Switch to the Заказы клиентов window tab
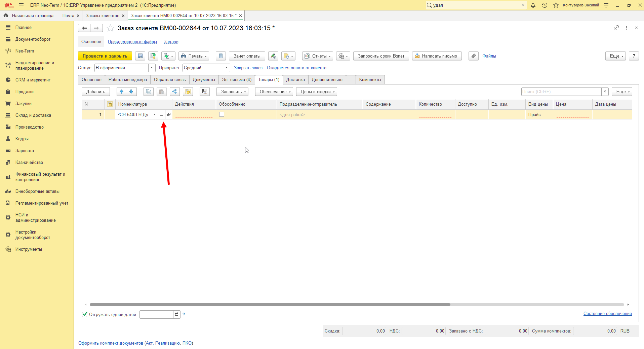 [x=102, y=15]
